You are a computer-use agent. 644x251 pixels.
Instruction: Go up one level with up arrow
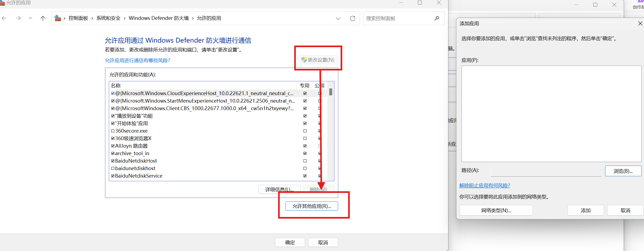click(43, 18)
